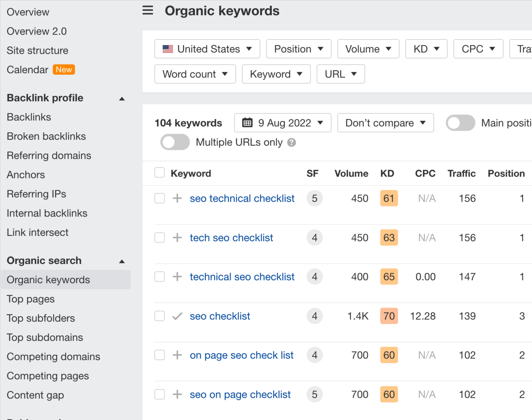Open the Don't compare dropdown
This screenshot has width=532, height=420.
pos(385,123)
